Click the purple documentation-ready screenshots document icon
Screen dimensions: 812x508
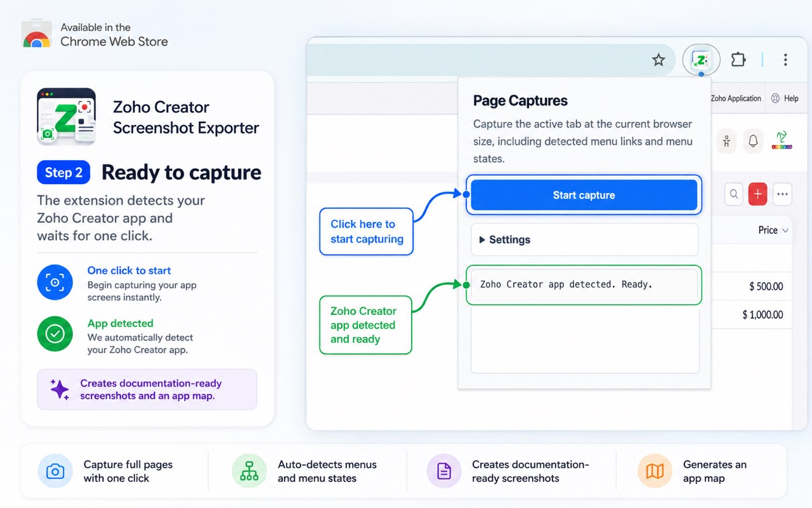(444, 471)
